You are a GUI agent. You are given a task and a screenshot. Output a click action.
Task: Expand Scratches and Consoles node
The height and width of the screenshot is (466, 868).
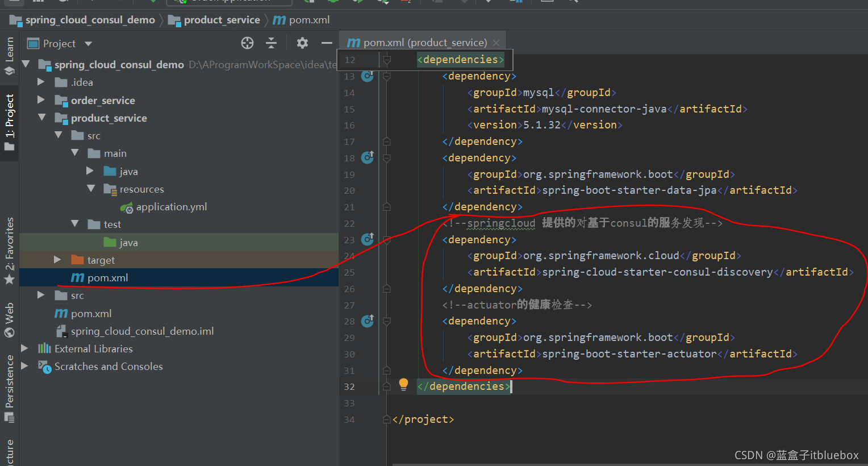pyautogui.click(x=24, y=366)
